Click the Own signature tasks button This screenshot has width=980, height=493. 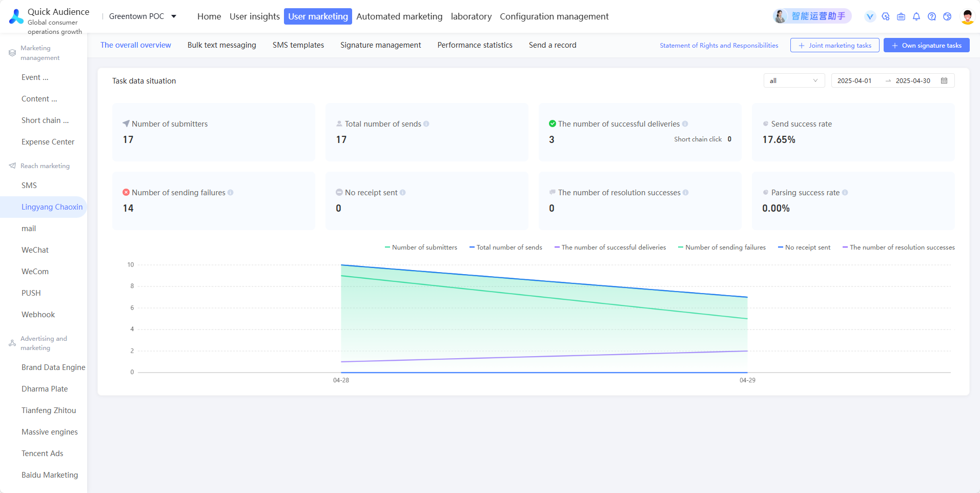click(x=926, y=45)
